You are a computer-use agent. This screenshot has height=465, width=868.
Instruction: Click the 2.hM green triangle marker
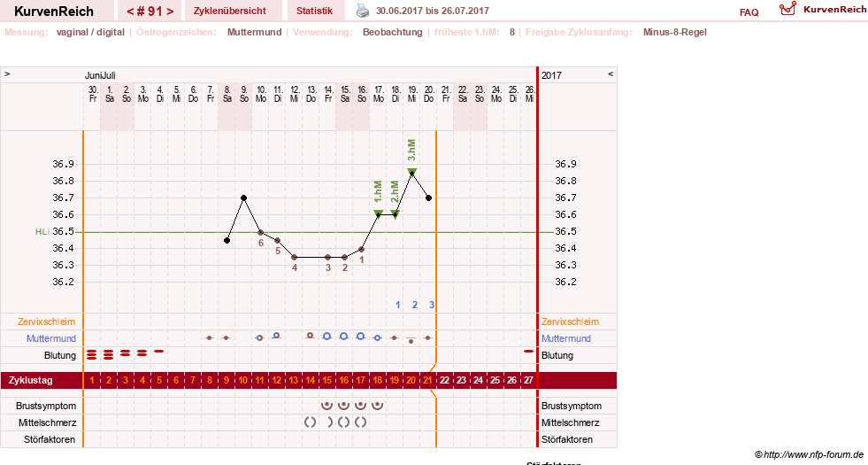396,213
